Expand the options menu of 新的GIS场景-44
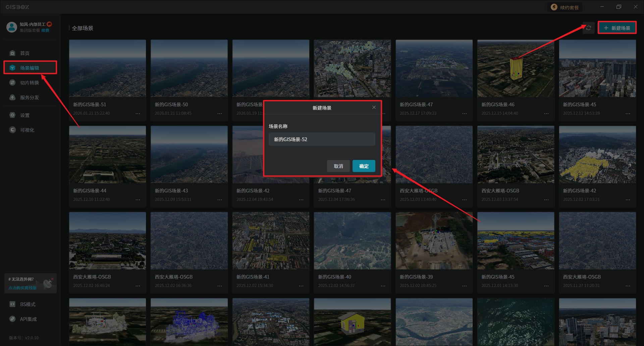The height and width of the screenshot is (346, 644). click(138, 200)
